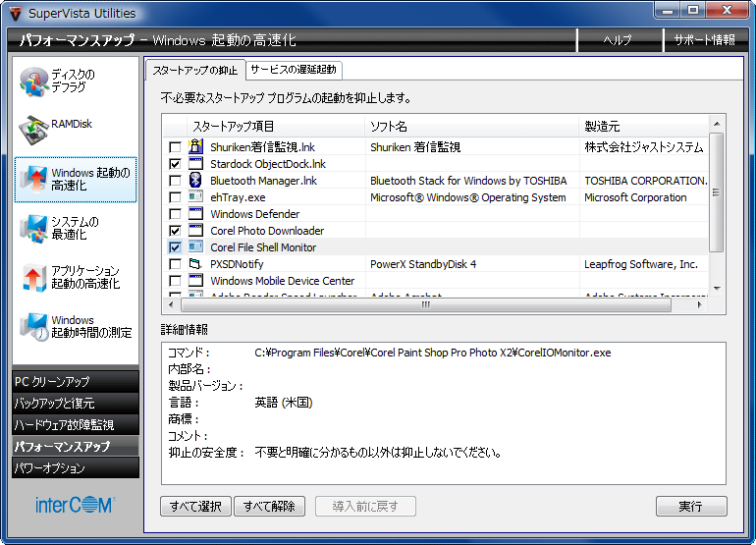Image resolution: width=756 pixels, height=545 pixels.
Task: Click the Corel File Shell Monitor row icon
Action: 195,246
